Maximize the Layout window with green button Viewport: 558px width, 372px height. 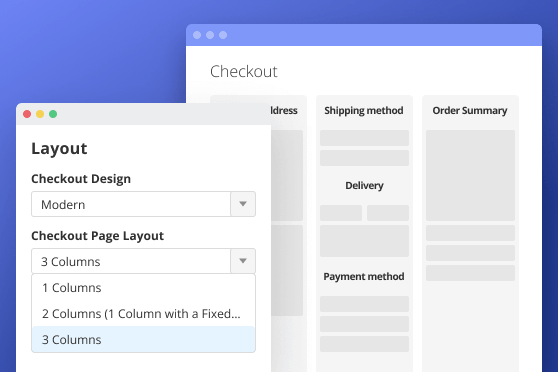53,114
